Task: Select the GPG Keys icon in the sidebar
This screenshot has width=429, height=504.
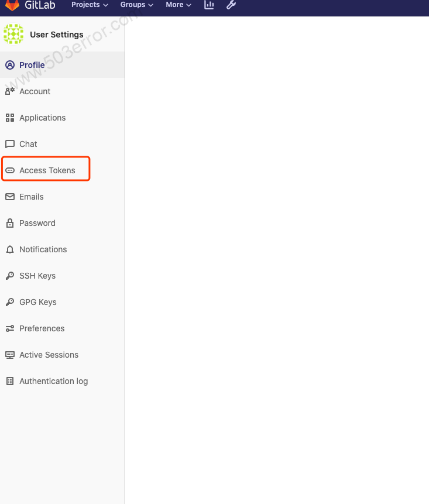Action: (x=9, y=301)
